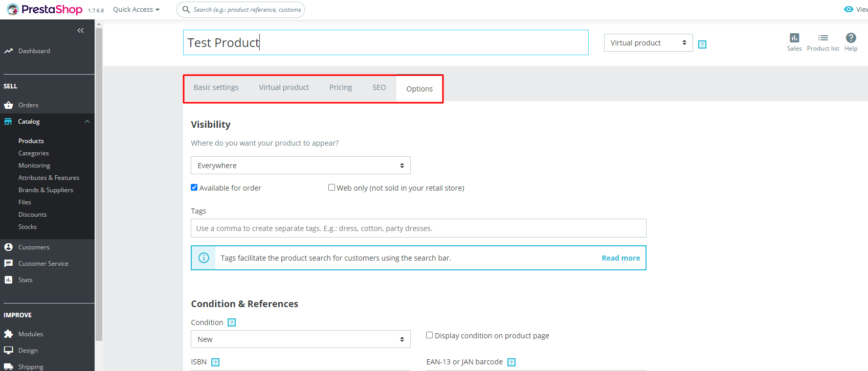Open Attributes & Features in sidebar
868x371 pixels.
point(49,178)
